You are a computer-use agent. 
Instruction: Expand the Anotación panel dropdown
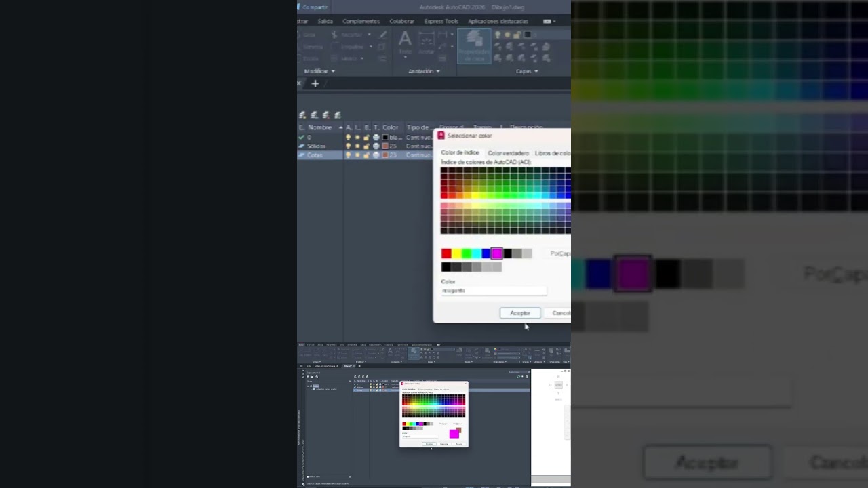424,71
